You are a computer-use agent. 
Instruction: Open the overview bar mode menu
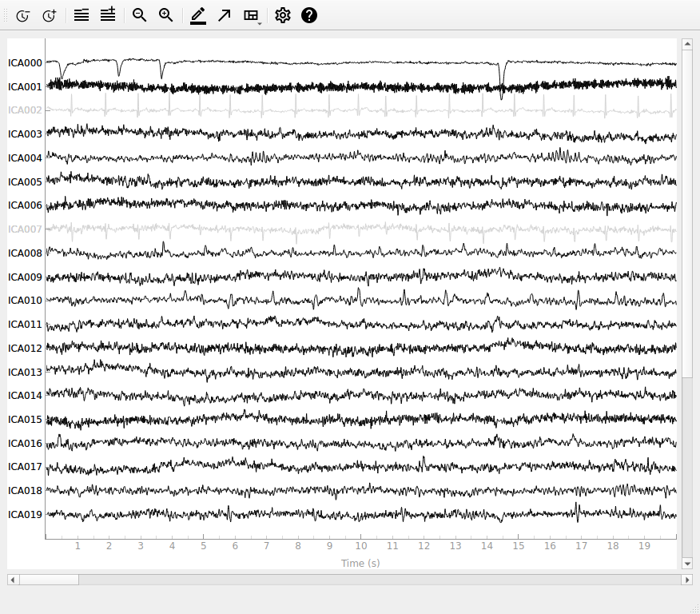pyautogui.click(x=253, y=16)
